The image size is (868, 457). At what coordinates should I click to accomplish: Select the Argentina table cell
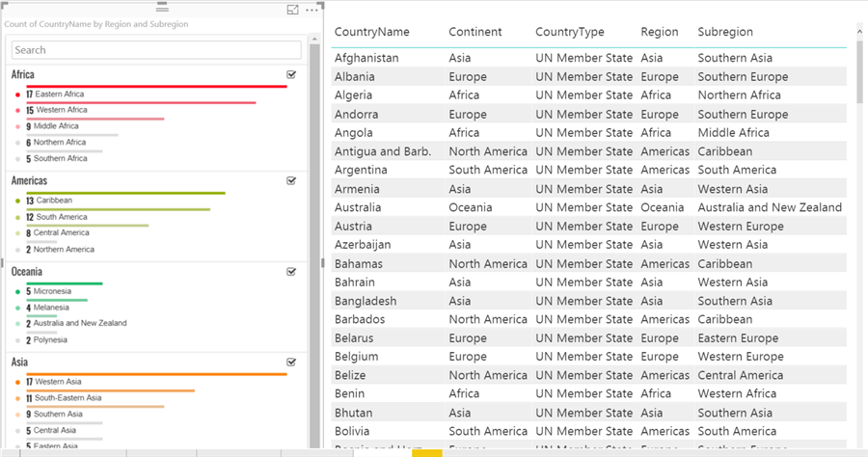pos(362,170)
